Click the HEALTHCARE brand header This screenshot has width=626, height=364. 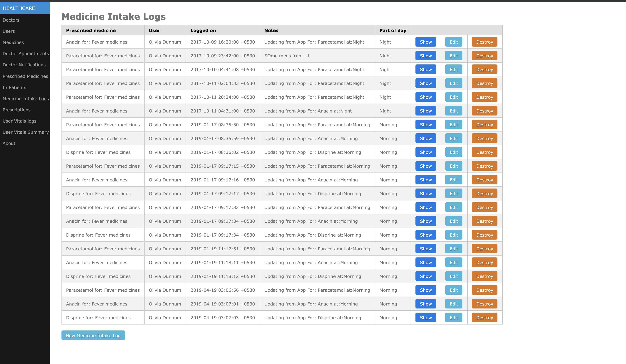pos(19,8)
